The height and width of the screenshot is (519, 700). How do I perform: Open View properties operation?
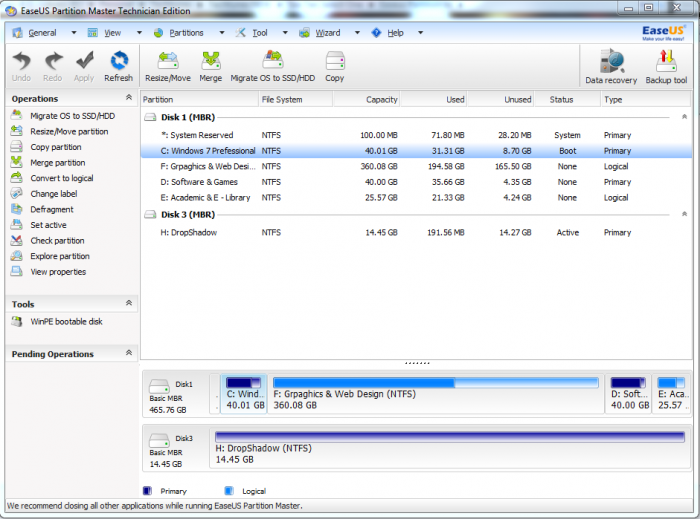48,272
